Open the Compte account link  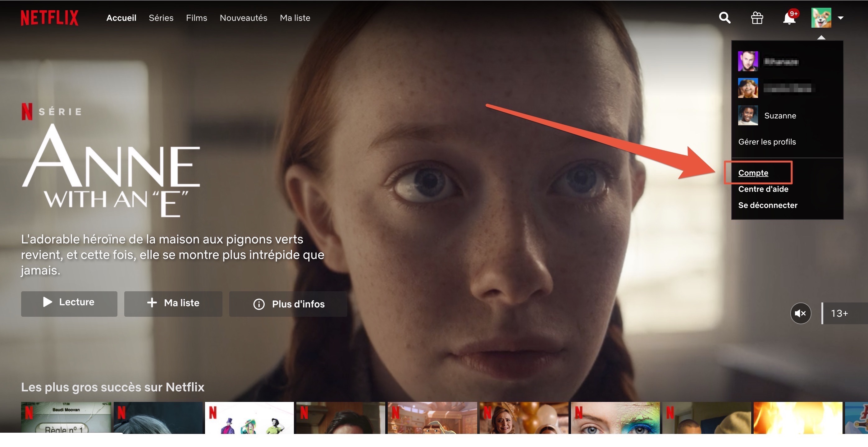click(753, 173)
